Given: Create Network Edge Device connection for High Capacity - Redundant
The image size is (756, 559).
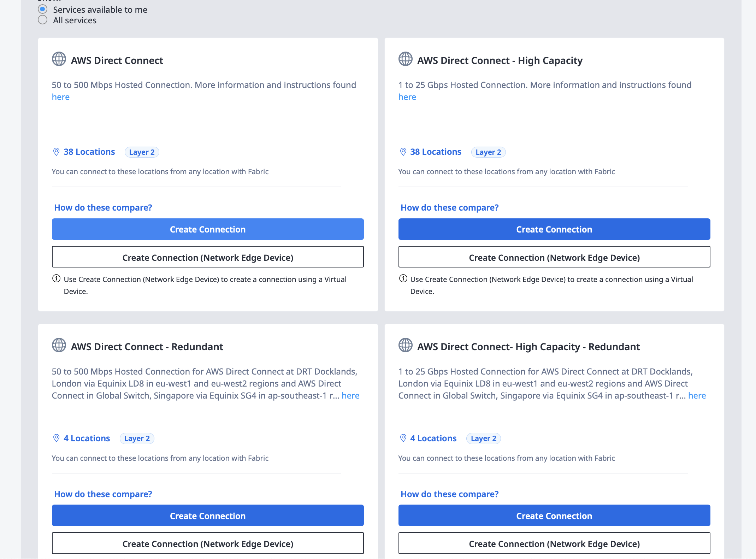Looking at the screenshot, I should click(554, 543).
